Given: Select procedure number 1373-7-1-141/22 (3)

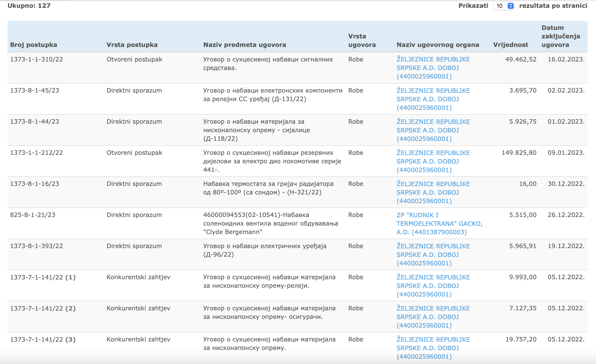Looking at the screenshot, I should [x=43, y=339].
